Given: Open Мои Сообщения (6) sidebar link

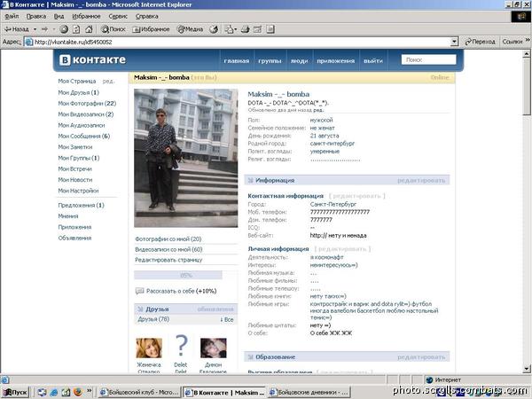Looking at the screenshot, I should 84,136.
